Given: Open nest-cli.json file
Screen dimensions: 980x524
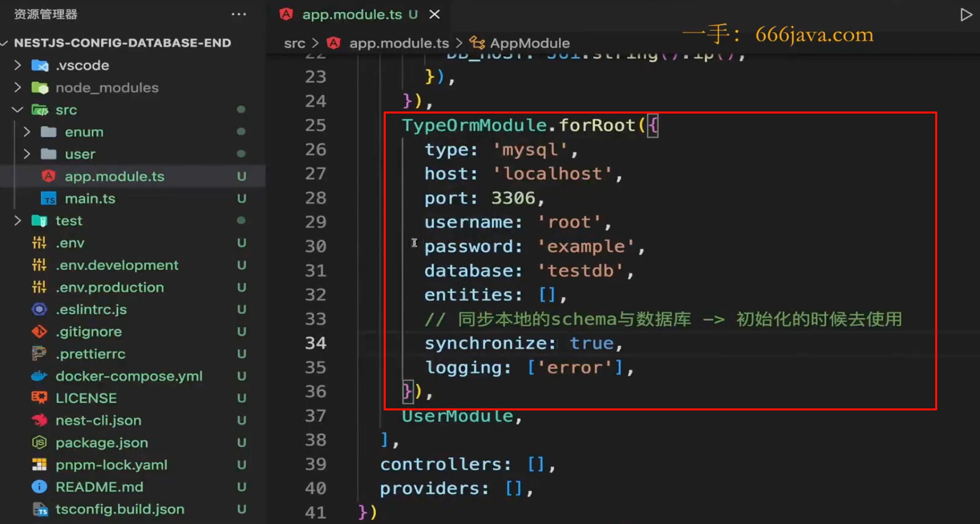Looking at the screenshot, I should 99,420.
